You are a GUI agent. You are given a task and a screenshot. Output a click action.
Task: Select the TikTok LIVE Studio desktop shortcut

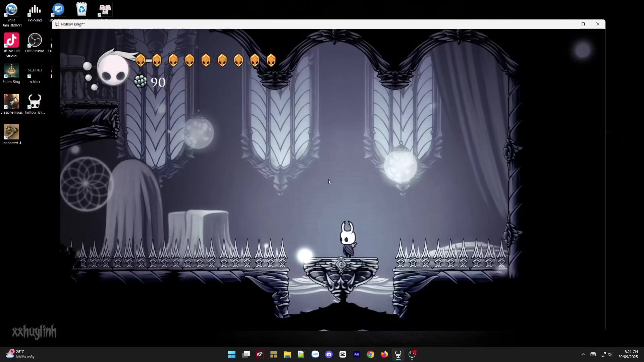click(x=11, y=45)
